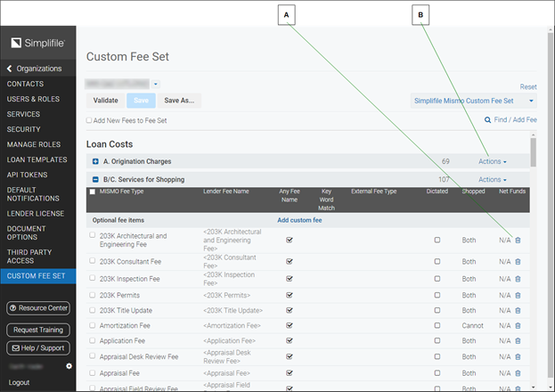555x392 pixels.
Task: Expand A. Origination Charges plus icon
Action: tap(95, 161)
